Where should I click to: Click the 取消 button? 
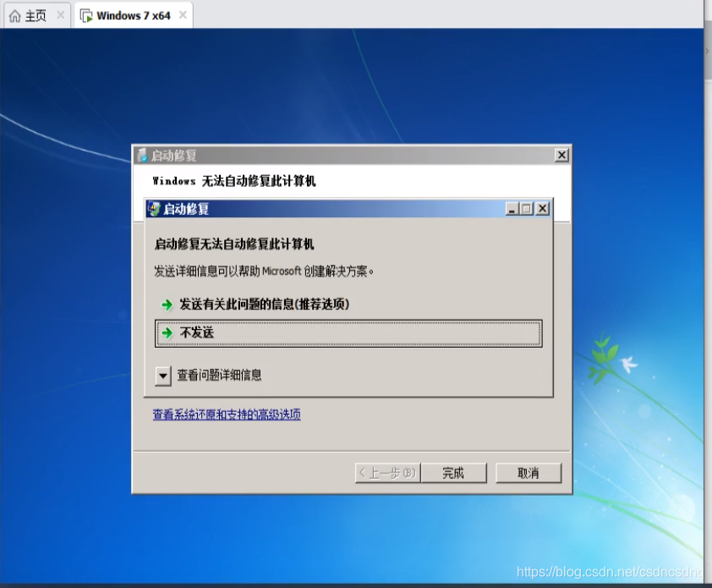point(529,473)
